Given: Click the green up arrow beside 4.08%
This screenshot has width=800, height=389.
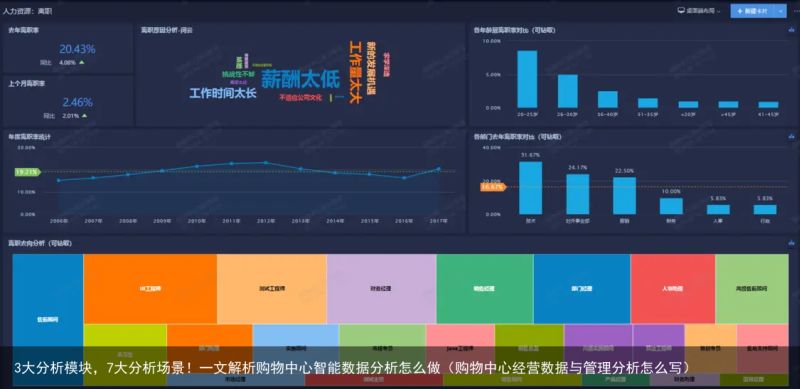Looking at the screenshot, I should pyautogui.click(x=82, y=62).
